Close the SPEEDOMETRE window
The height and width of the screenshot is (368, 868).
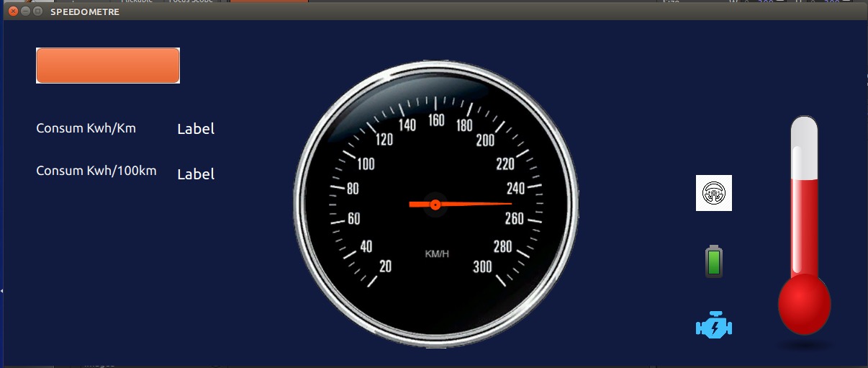pyautogui.click(x=13, y=12)
